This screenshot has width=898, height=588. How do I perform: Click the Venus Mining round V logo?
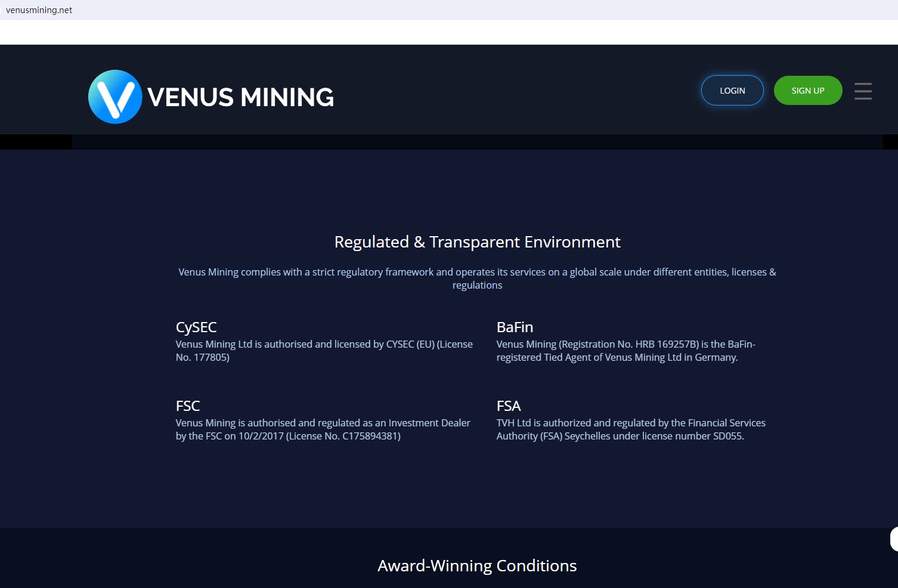115,97
